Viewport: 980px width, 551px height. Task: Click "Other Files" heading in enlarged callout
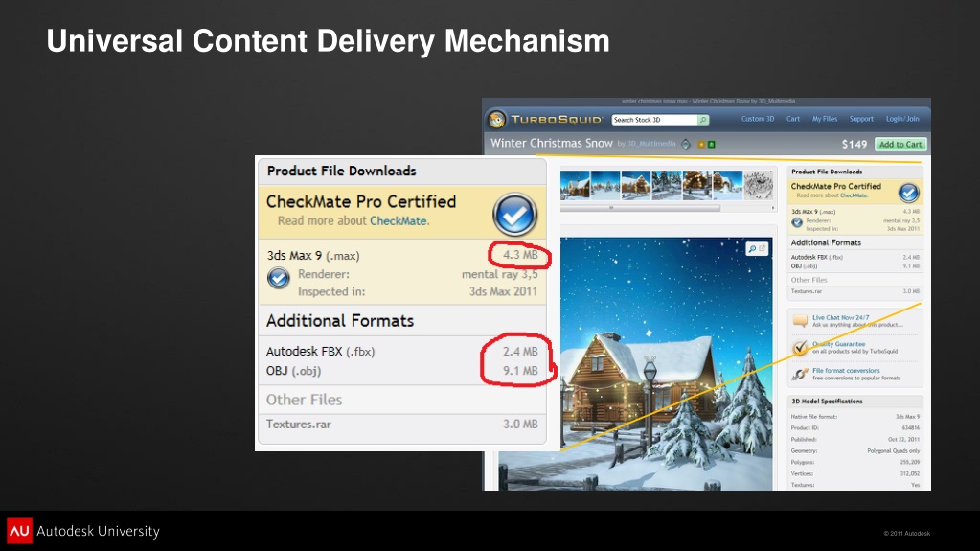point(304,400)
